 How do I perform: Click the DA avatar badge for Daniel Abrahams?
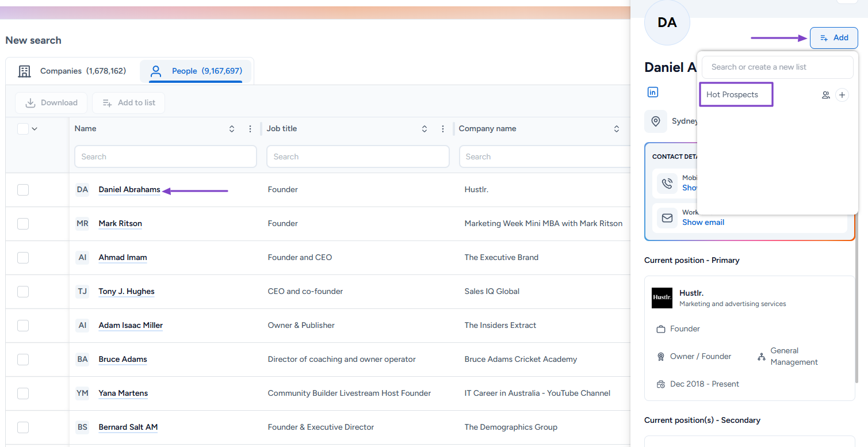pos(82,189)
